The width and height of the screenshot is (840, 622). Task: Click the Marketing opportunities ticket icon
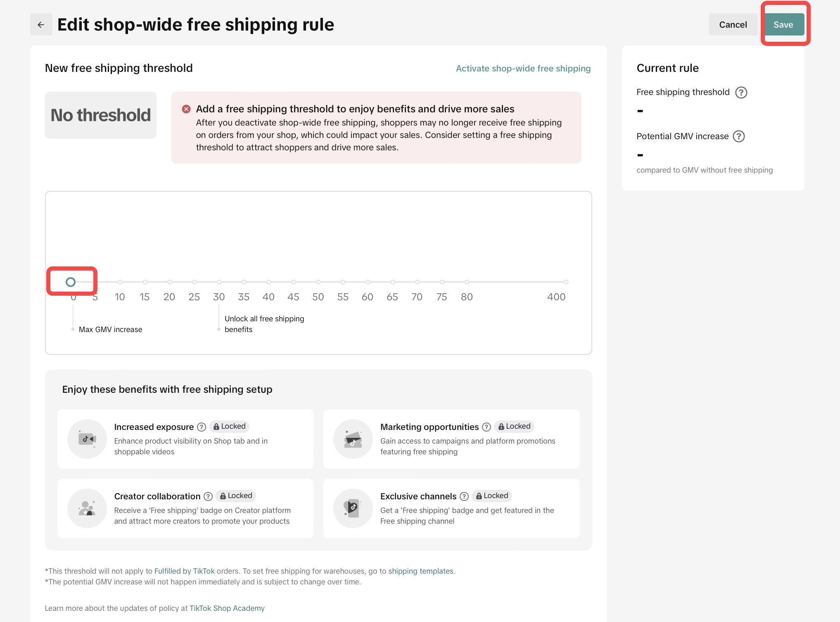click(x=353, y=439)
